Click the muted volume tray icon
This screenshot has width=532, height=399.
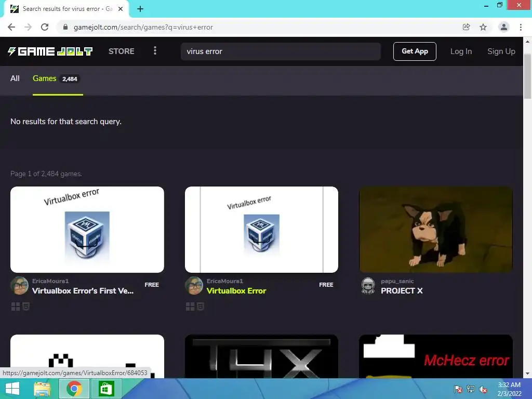pos(483,389)
